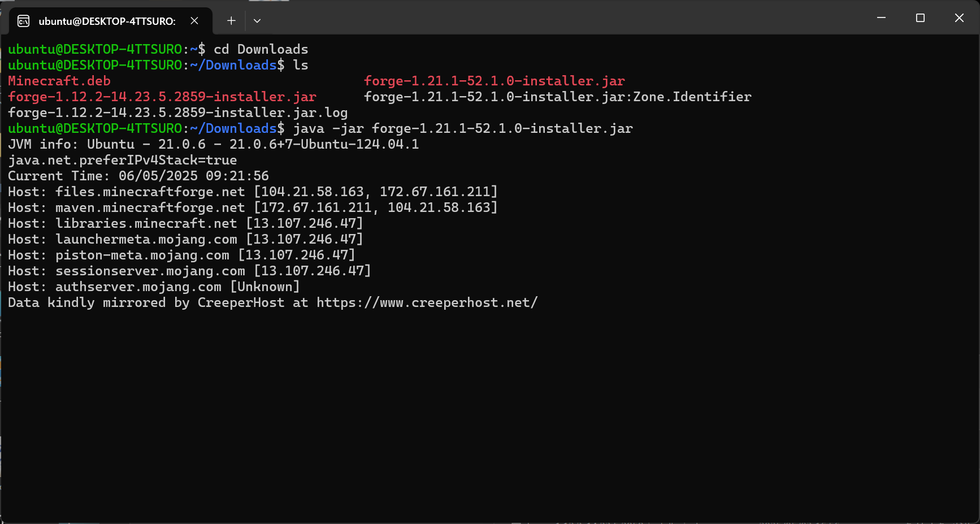The image size is (980, 524).
Task: Click the java -jar command text
Action: [x=463, y=128]
